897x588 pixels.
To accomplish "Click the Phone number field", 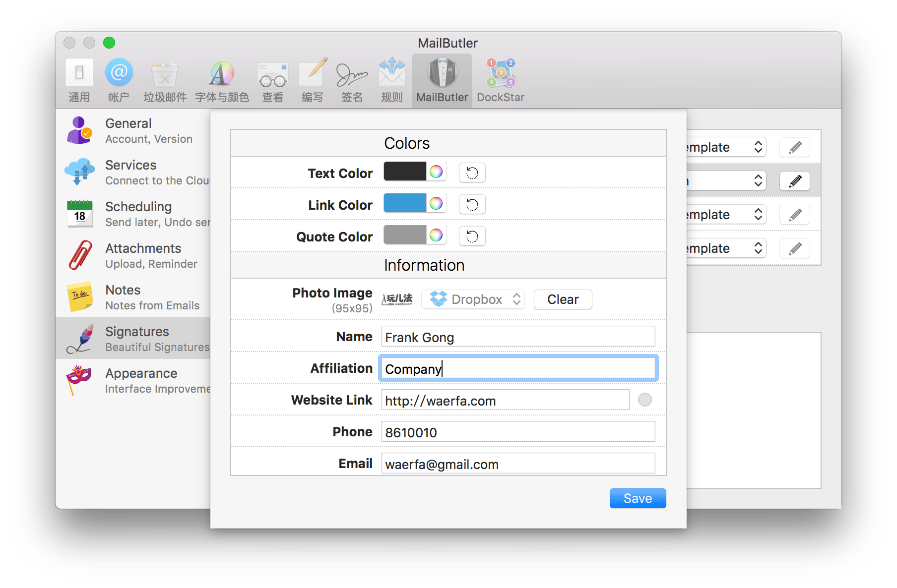I will tap(518, 432).
